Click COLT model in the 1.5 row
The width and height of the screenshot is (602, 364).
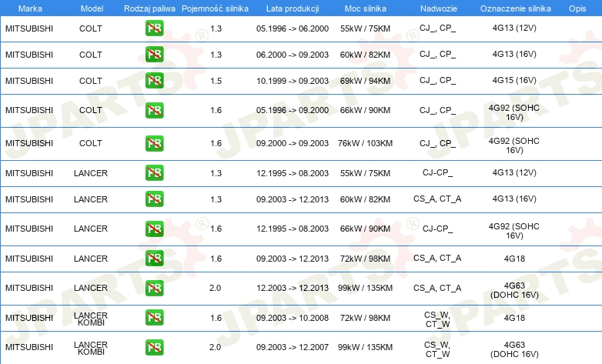[91, 81]
